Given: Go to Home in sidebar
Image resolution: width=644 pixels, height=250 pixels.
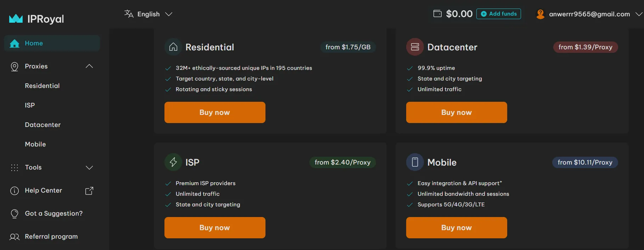Looking at the screenshot, I should click(x=34, y=43).
